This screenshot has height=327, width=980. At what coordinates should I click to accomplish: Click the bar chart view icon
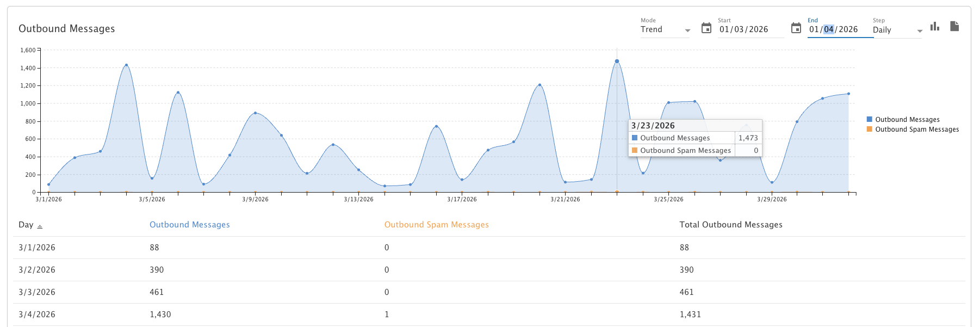click(x=934, y=27)
